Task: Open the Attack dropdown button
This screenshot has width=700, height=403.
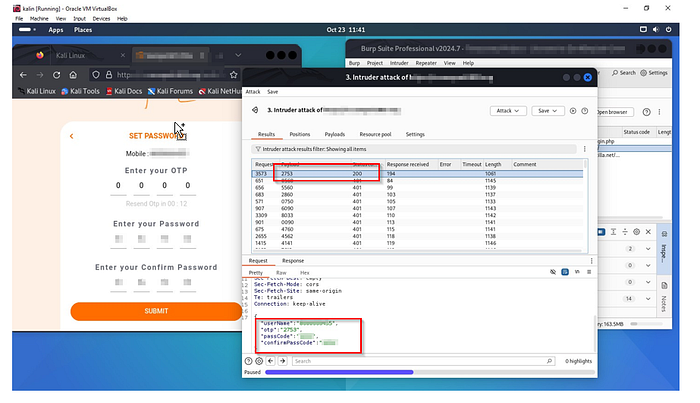Action: [x=508, y=111]
